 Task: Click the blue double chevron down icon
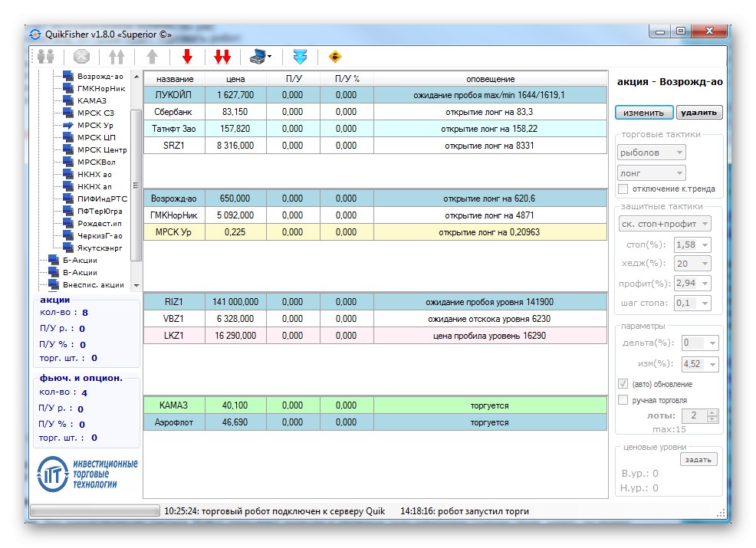pos(301,57)
